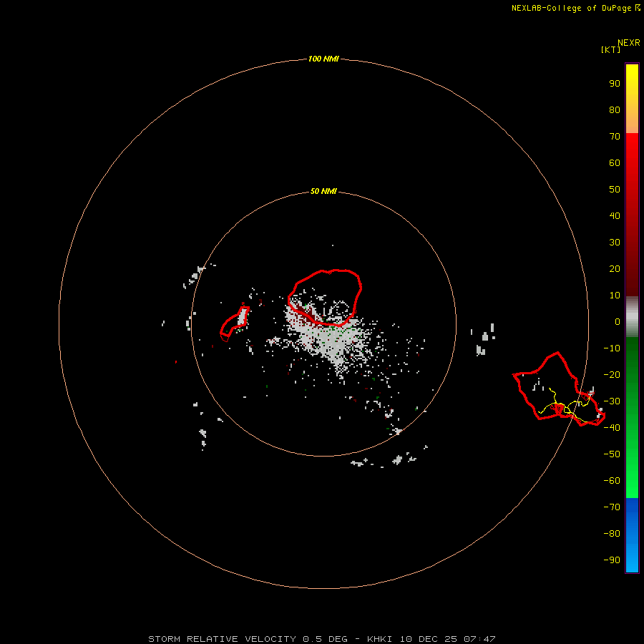
Task: Click the -10 value on velocity scale
Action: click(612, 348)
